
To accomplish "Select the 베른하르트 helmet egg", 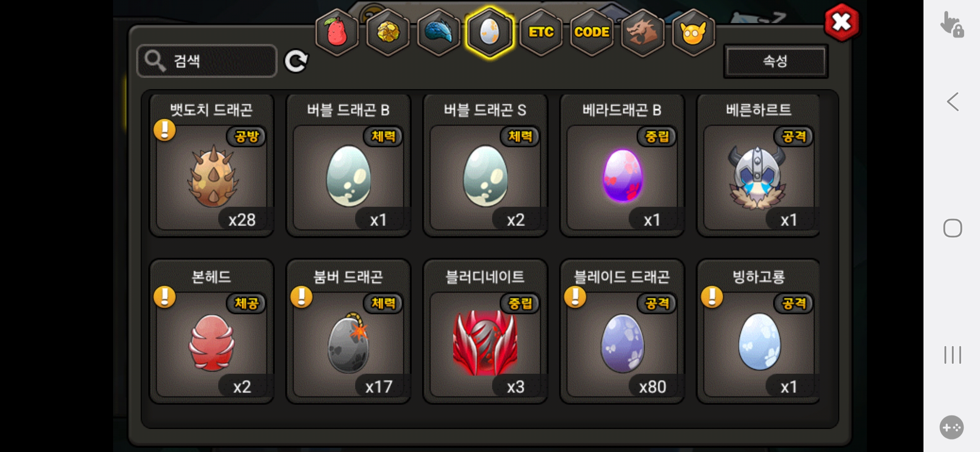I will click(758, 165).
